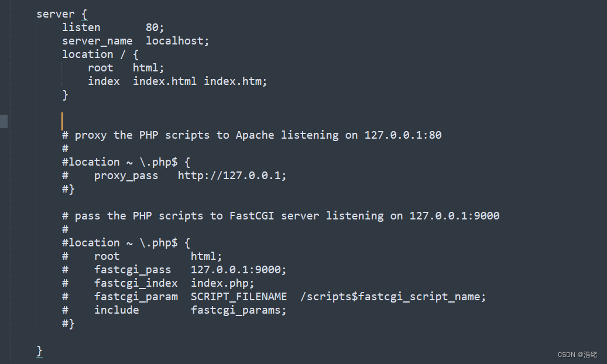Click the opening brace after server

[x=84, y=14]
